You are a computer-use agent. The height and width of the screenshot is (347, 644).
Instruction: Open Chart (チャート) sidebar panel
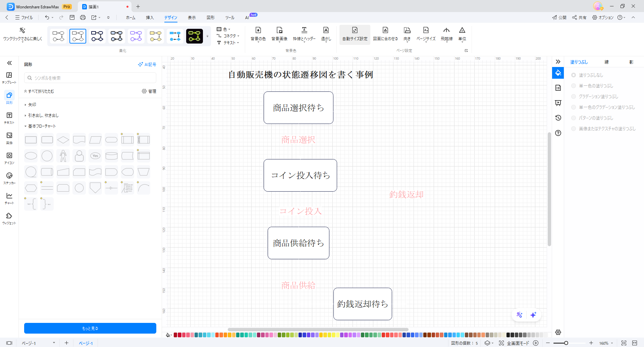coord(9,198)
